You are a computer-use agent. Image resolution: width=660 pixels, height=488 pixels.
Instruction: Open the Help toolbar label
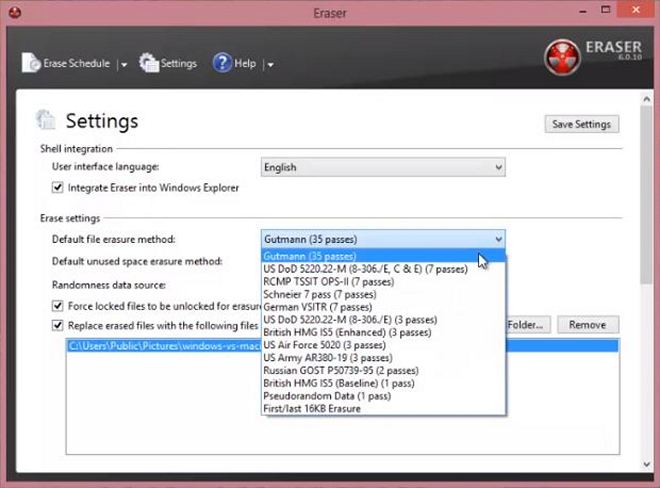[x=245, y=64]
